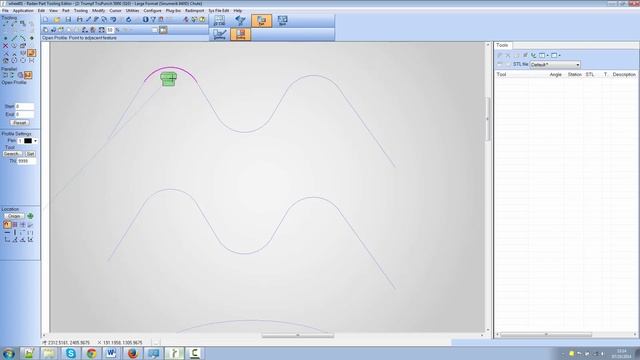Open the STL file Default dropdown
The height and width of the screenshot is (360, 640).
[555, 65]
